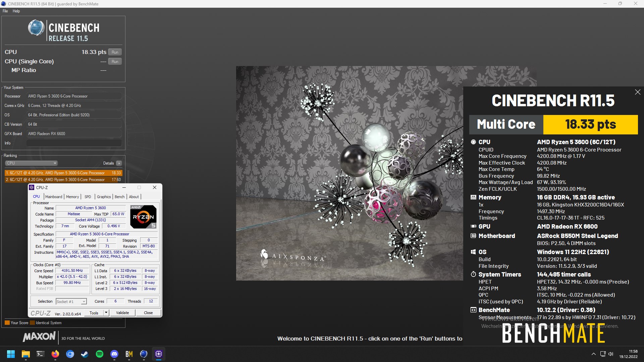Switch to CPU-Z Mainboard tab

click(54, 197)
